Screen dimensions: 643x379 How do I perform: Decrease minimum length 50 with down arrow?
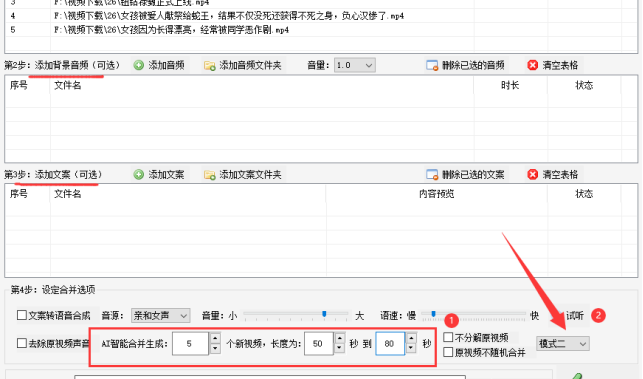pyautogui.click(x=339, y=349)
